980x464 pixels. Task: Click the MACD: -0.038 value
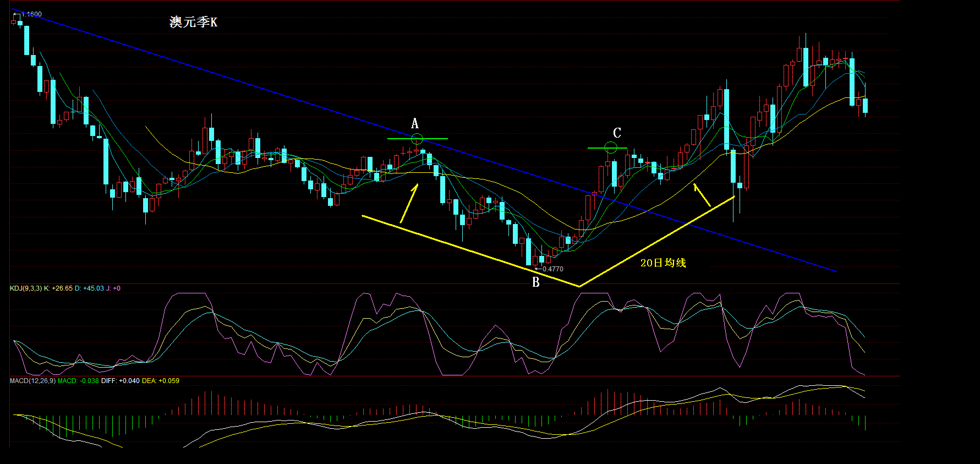point(79,381)
